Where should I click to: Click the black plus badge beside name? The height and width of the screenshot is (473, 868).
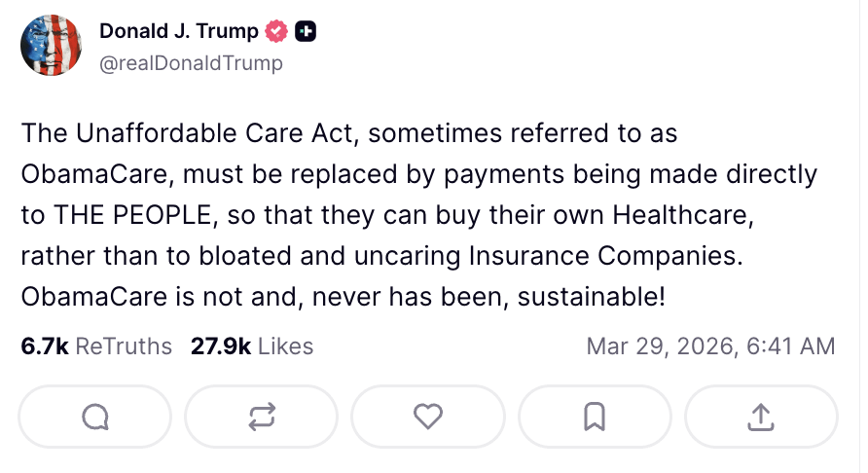(x=306, y=32)
